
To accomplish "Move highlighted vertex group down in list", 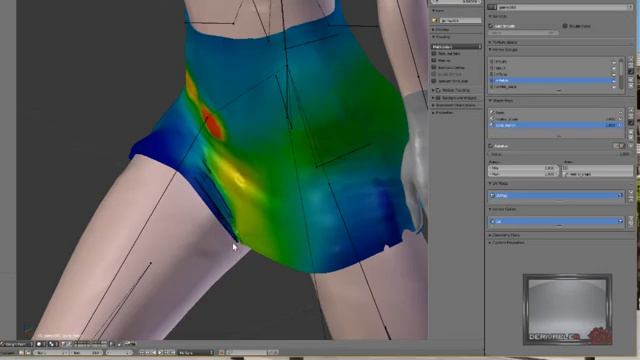I will tap(631, 86).
